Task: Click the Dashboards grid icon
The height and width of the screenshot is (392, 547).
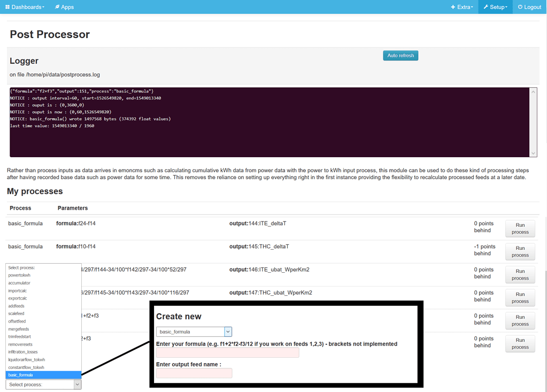Action: tap(7, 7)
